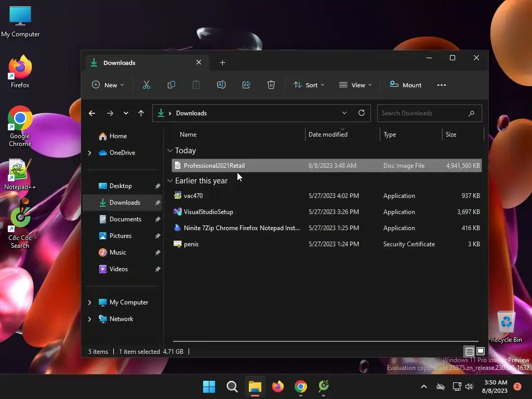Click the Paste clipboard icon
The image size is (532, 399).
click(x=196, y=85)
